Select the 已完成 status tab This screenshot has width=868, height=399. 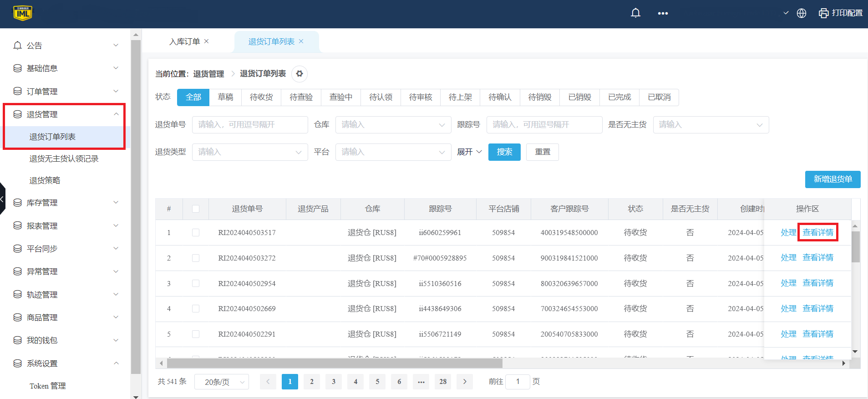(619, 97)
